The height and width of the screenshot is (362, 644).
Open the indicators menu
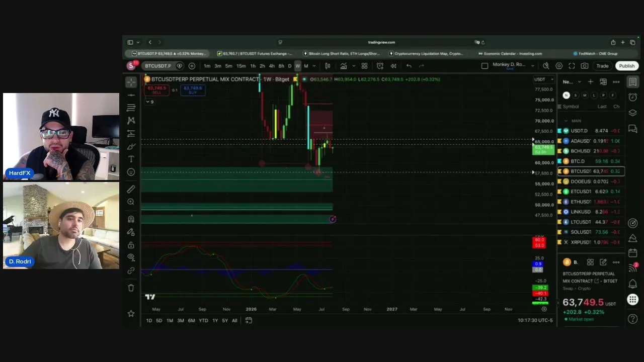point(343,66)
